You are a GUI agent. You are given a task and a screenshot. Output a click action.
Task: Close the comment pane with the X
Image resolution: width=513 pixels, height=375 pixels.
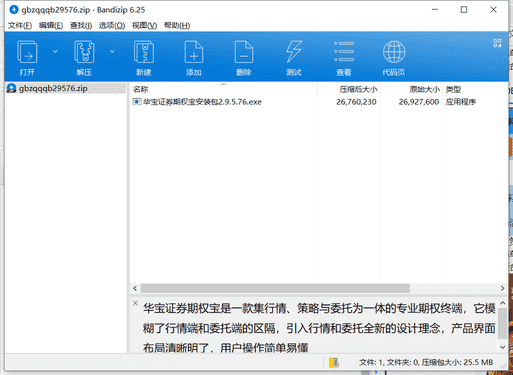click(x=135, y=303)
